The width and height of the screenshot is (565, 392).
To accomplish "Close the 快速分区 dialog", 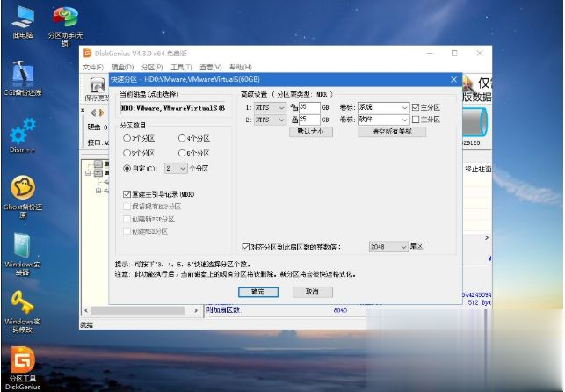I will pyautogui.click(x=454, y=79).
